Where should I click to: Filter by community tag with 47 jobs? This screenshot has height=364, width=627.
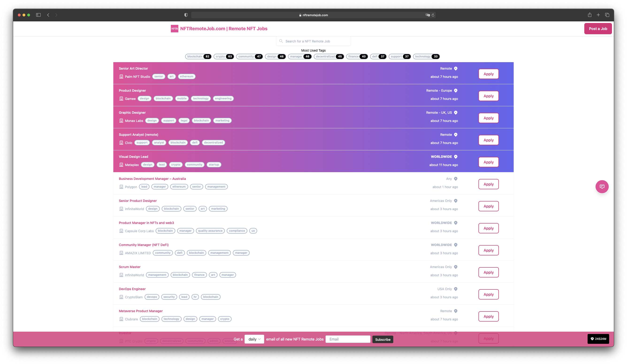coord(249,57)
